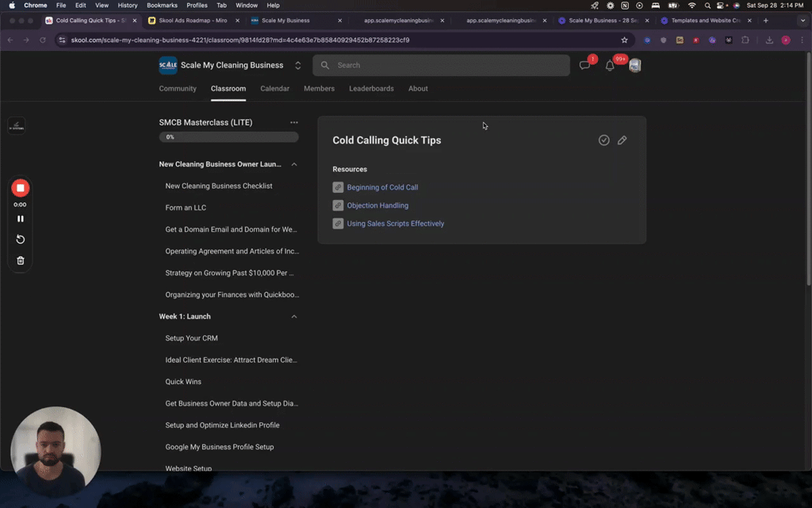This screenshot has height=508, width=812.
Task: Click the SMCB Masterclass (LITE) title
Action: click(x=205, y=122)
